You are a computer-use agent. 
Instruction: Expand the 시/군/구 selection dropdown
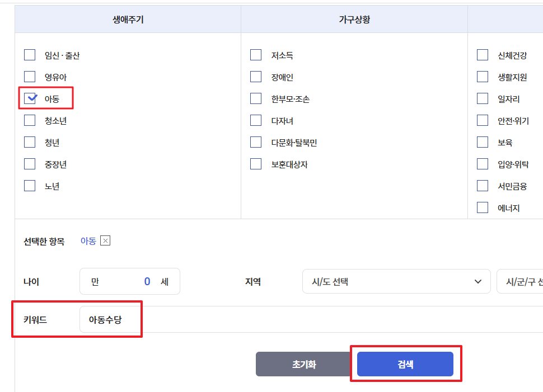coord(520,281)
